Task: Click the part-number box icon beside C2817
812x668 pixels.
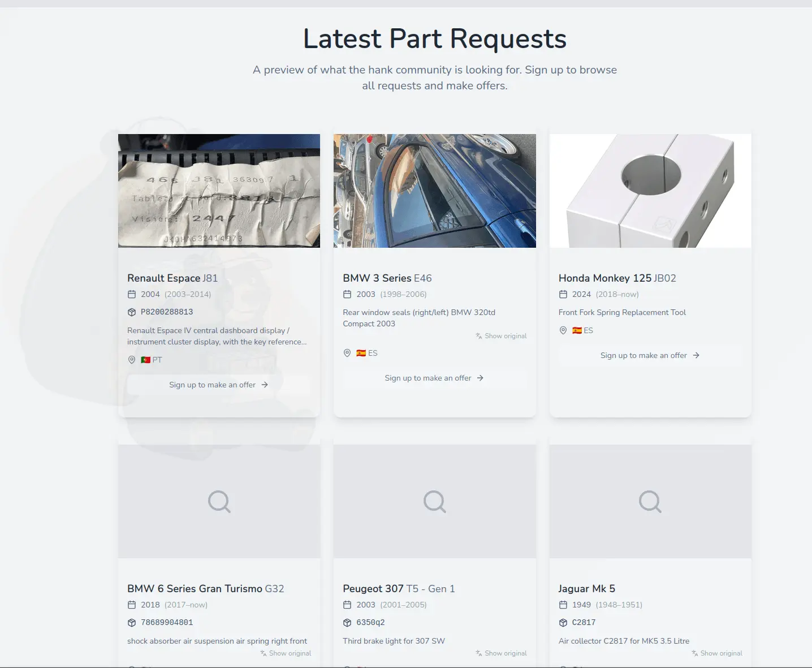Action: 563,623
